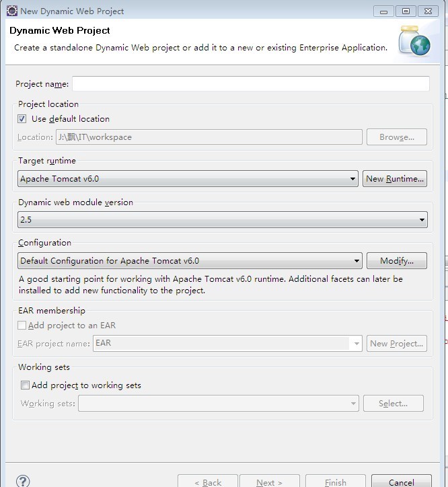The height and width of the screenshot is (487, 448).
Task: Click the help question mark icon
Action: tap(23, 481)
